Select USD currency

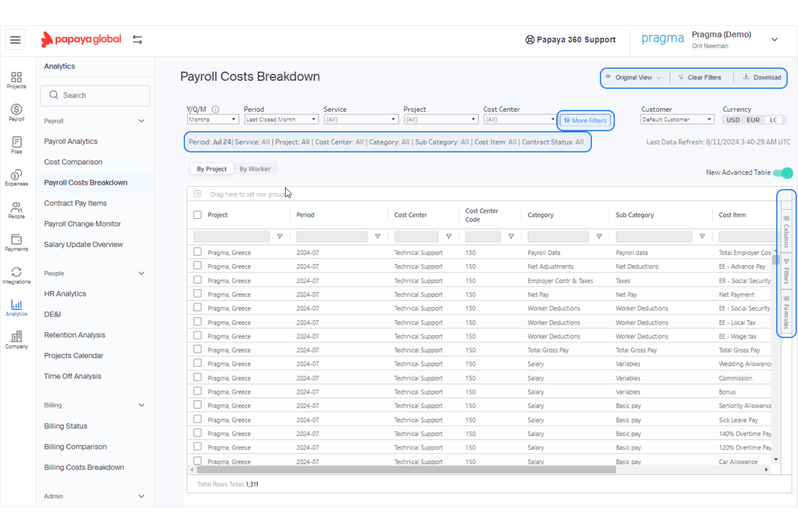(x=733, y=120)
